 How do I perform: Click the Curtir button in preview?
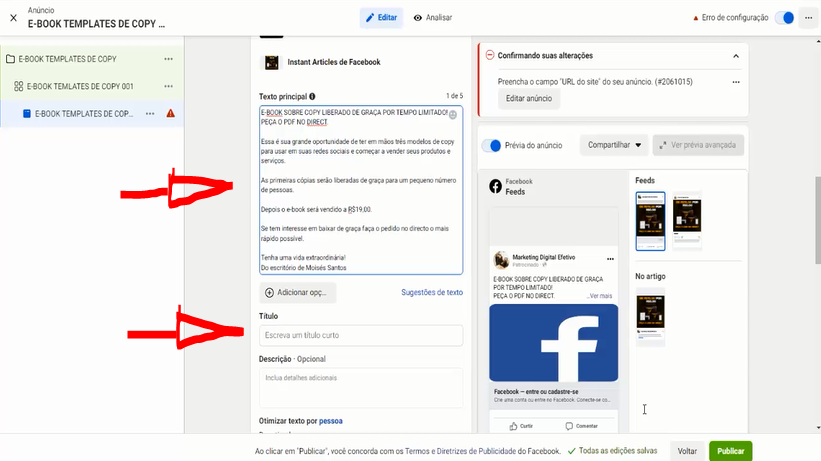(x=521, y=426)
